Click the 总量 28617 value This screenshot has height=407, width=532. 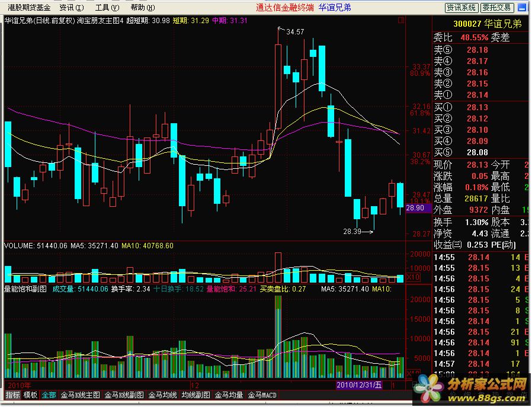(476, 198)
